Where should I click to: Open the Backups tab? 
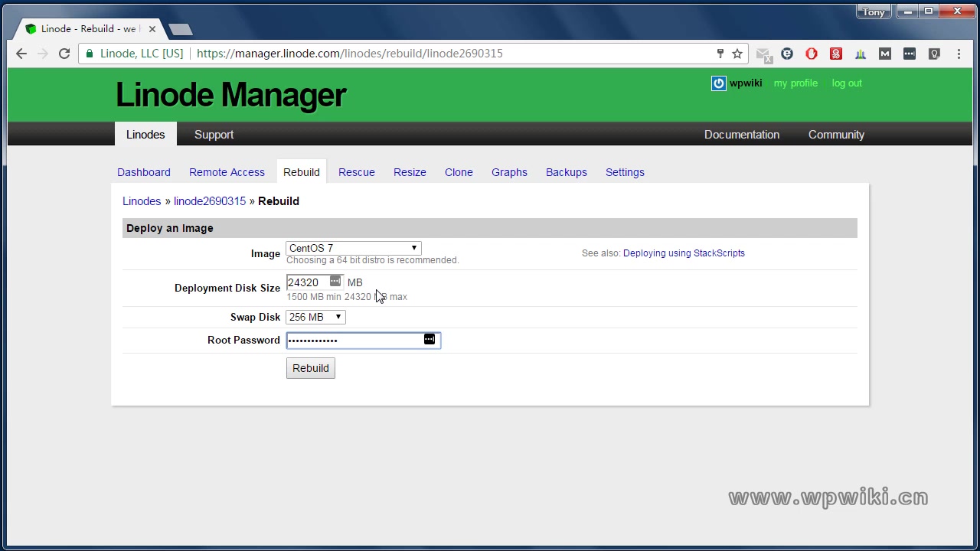(567, 172)
